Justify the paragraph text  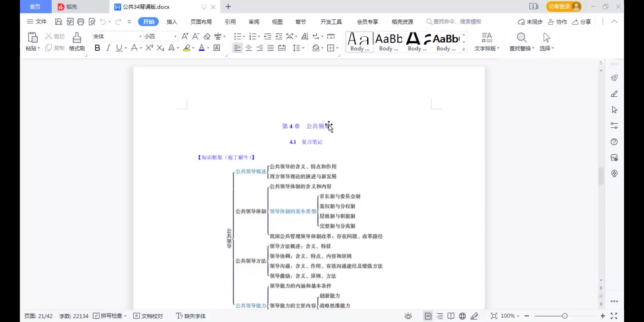pos(271,48)
